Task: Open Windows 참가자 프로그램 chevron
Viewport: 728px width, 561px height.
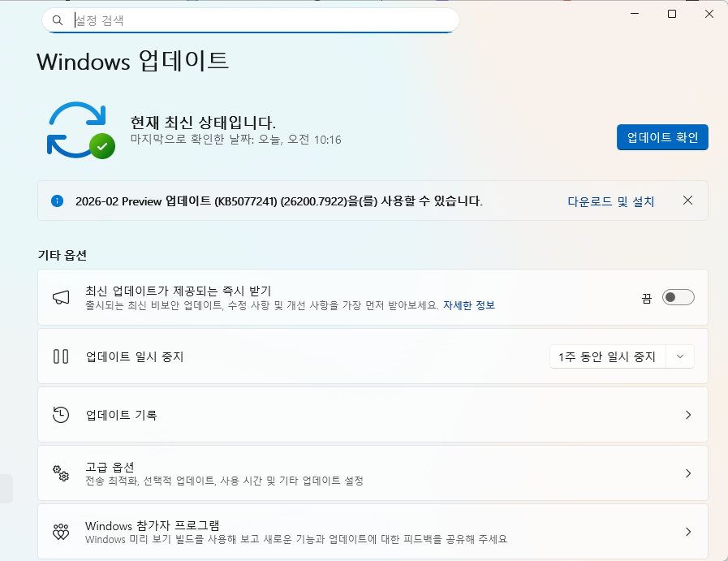Action: pos(688,532)
